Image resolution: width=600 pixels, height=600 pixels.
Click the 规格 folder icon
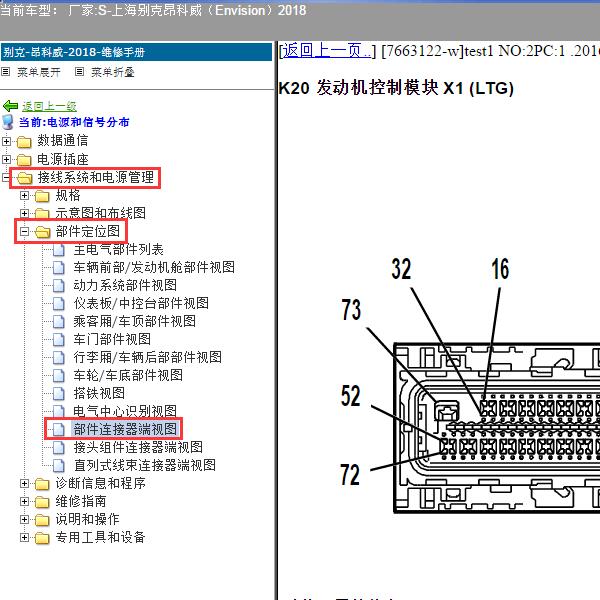tap(42, 196)
